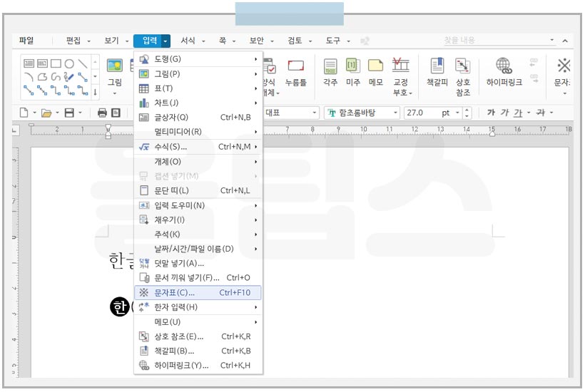
Task: Click the open folder icon
Action: click(46, 113)
